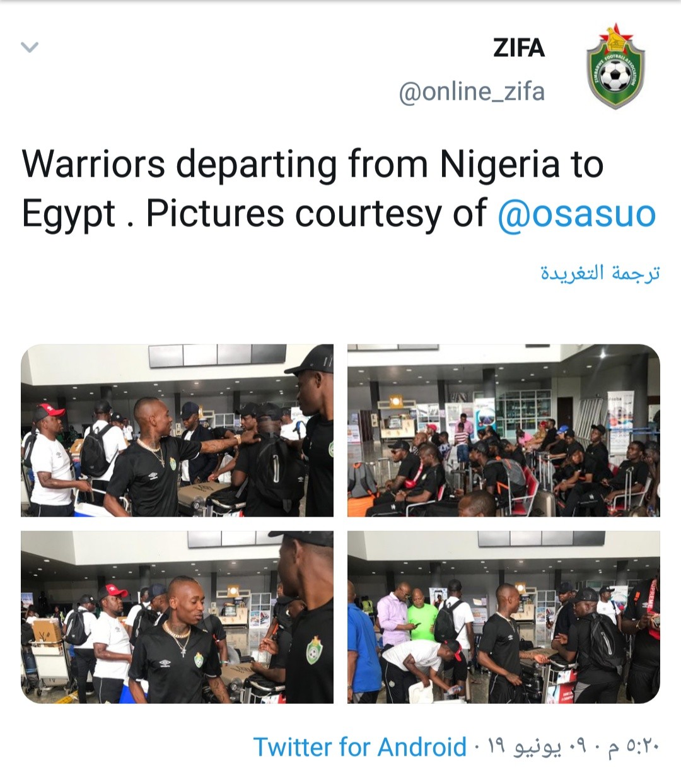Open the @osasuo mention link
The width and height of the screenshot is (681, 784).
576,214
